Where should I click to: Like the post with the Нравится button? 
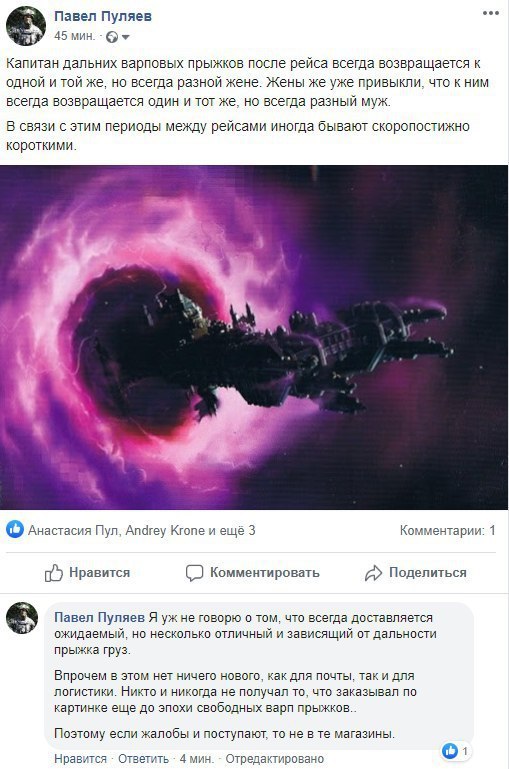pyautogui.click(x=87, y=572)
